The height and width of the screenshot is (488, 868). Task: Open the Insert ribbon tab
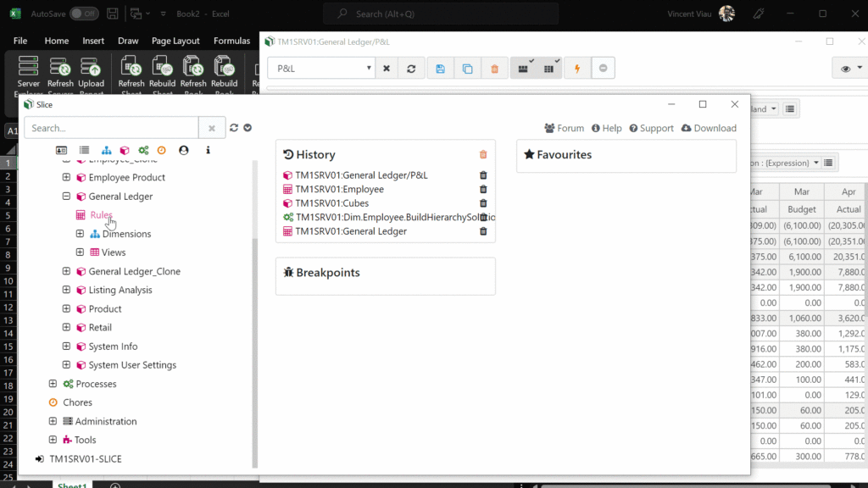click(93, 41)
